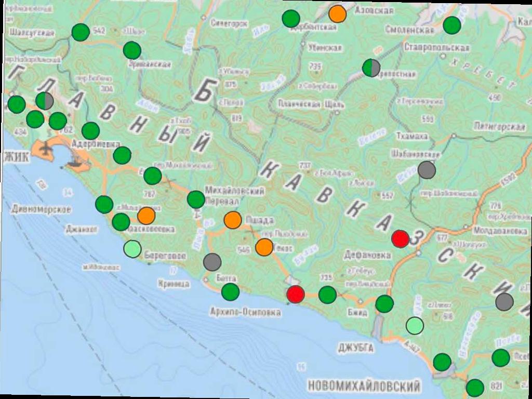Click the light green marker east of Джубга

[x=415, y=325]
